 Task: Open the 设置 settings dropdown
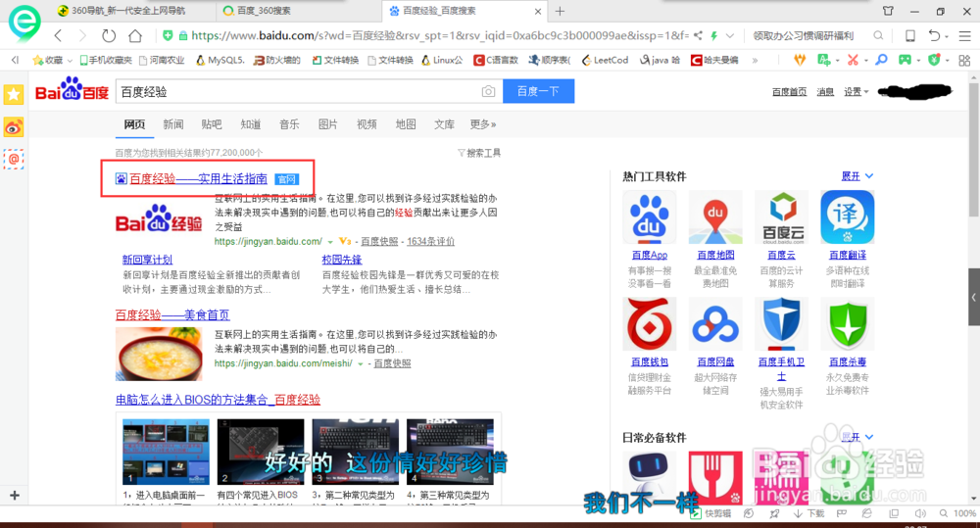[x=856, y=92]
